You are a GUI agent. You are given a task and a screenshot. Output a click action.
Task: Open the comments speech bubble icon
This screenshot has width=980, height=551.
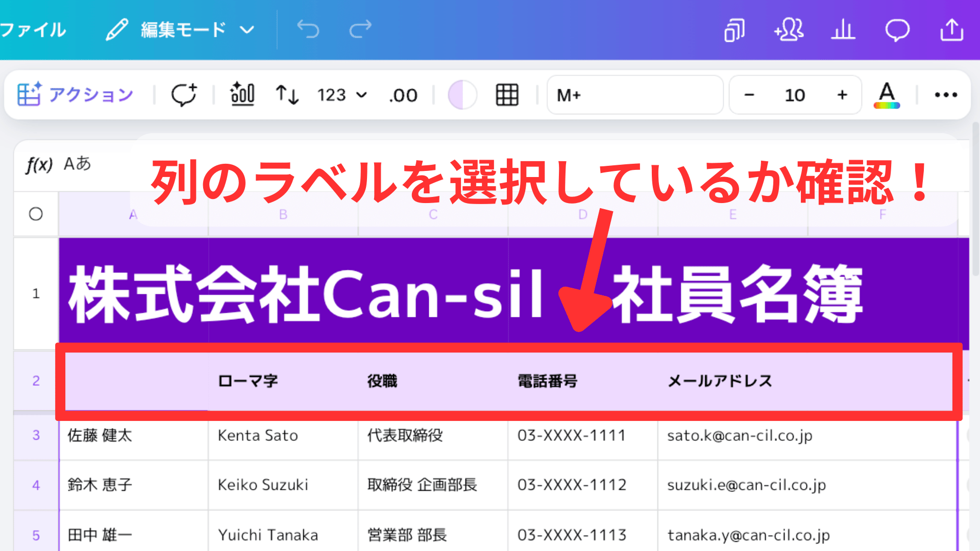897,30
